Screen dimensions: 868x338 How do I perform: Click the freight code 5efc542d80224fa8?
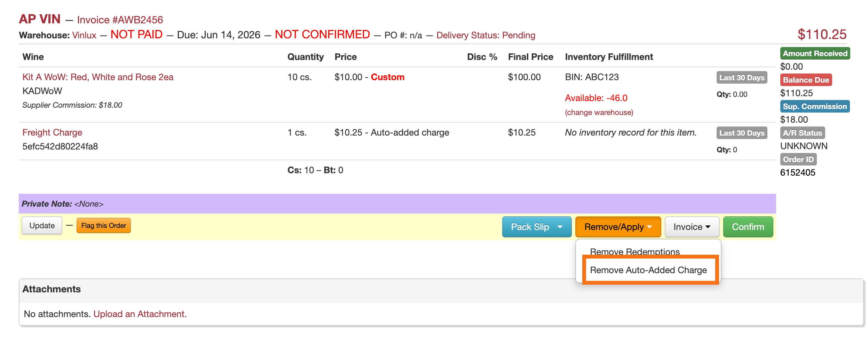point(60,146)
